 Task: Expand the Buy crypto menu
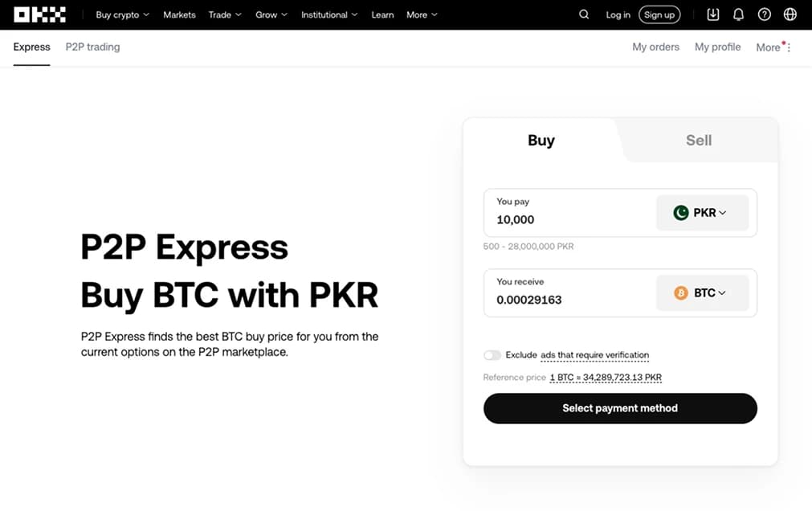click(122, 14)
